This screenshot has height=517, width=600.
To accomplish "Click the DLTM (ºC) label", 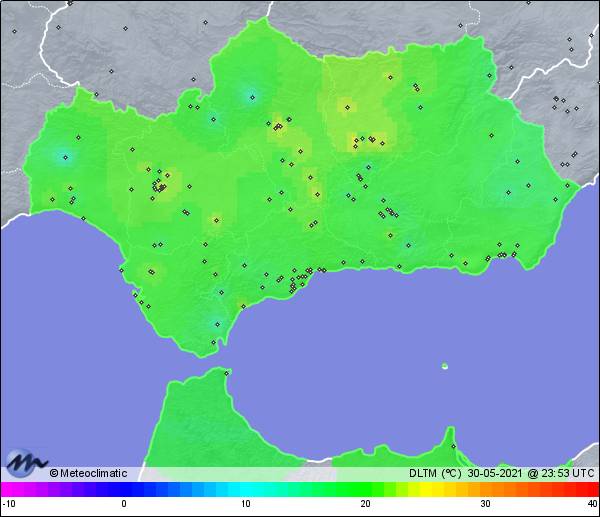I will pyautogui.click(x=431, y=474).
